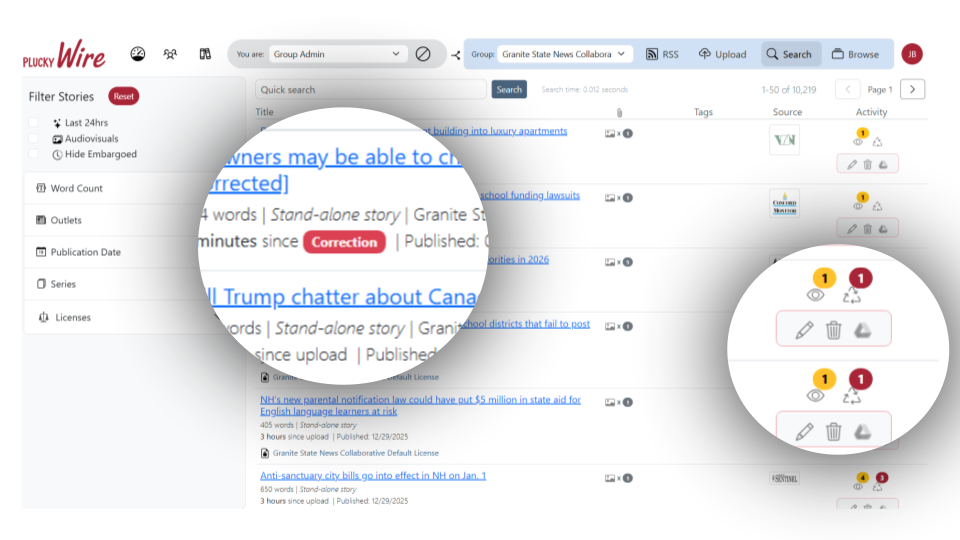The image size is (960, 540).
Task: Click the prohibited circle icon beside role
Action: (423, 54)
